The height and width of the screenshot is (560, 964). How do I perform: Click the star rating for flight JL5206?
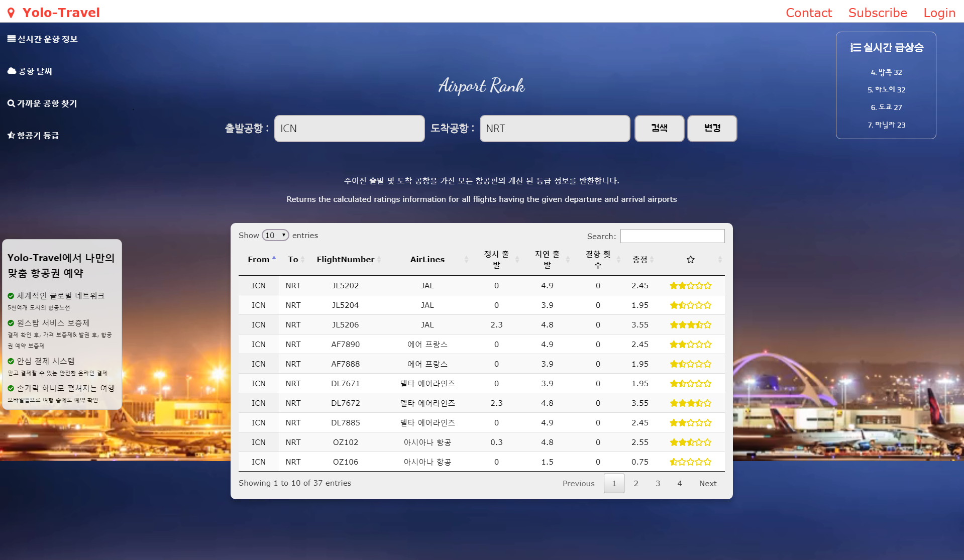click(x=691, y=325)
